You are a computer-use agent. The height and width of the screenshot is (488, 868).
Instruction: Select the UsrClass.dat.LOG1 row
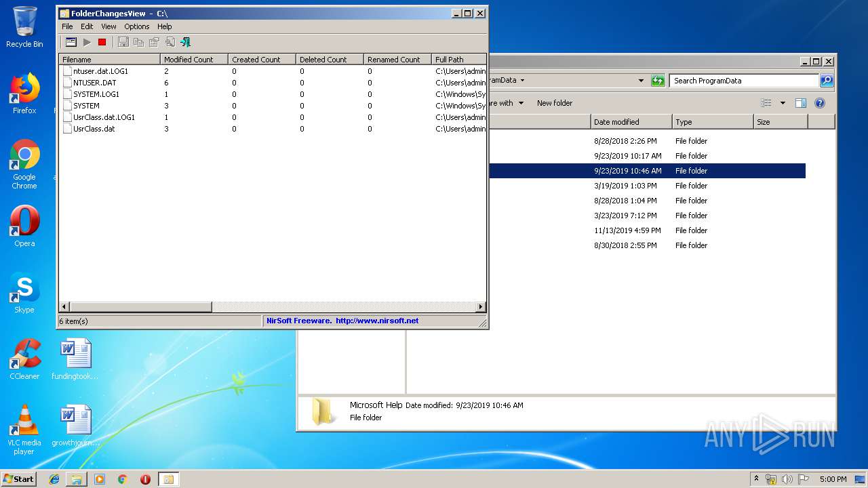pos(273,117)
